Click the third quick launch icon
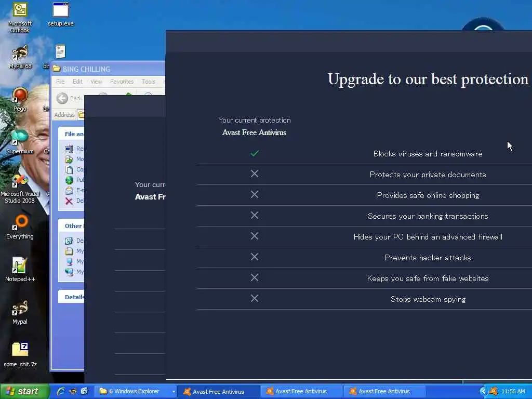 [84, 391]
